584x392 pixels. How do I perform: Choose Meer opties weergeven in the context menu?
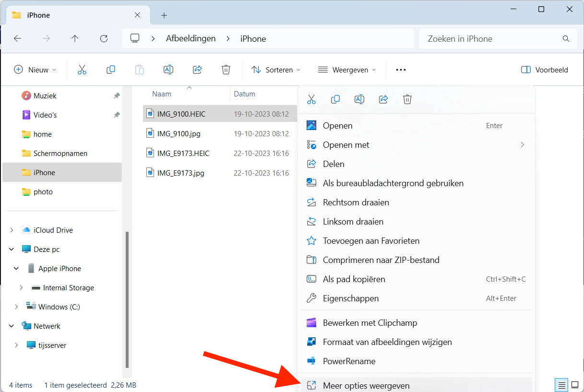coord(366,385)
